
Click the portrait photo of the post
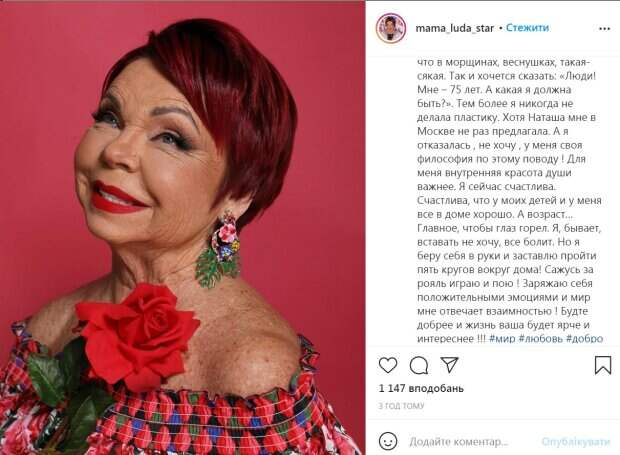[182, 228]
